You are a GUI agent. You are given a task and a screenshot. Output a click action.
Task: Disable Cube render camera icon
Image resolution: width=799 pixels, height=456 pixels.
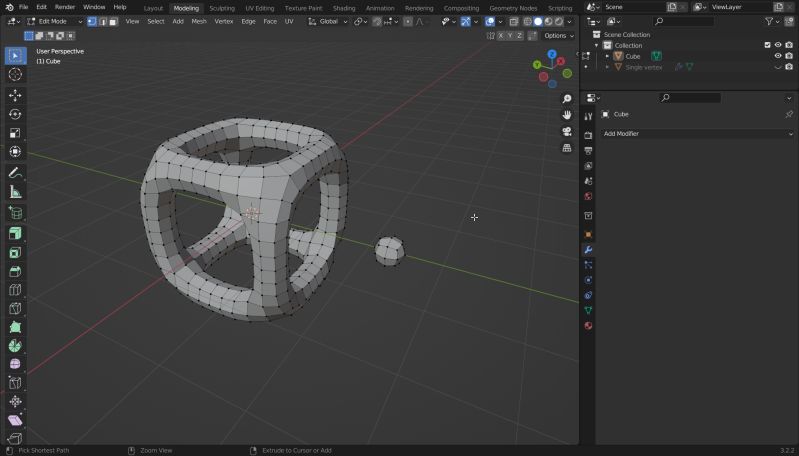coord(789,56)
